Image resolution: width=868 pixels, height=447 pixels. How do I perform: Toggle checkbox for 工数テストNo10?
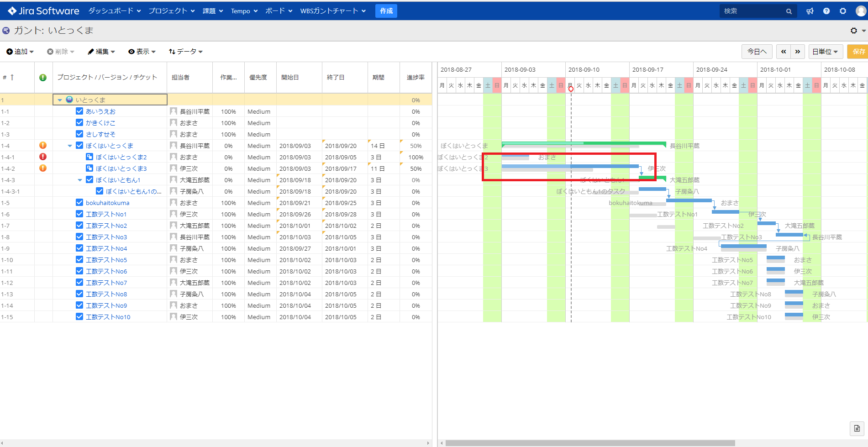point(79,316)
